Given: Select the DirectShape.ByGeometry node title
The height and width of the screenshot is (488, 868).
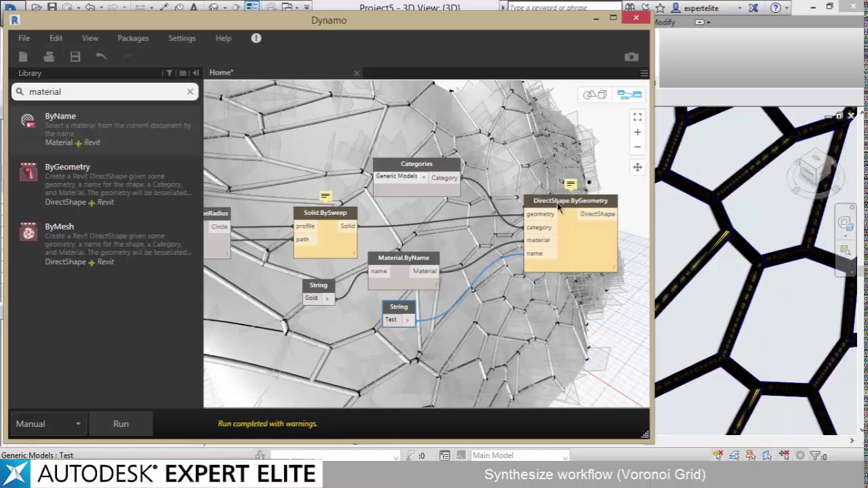Looking at the screenshot, I should point(570,201).
